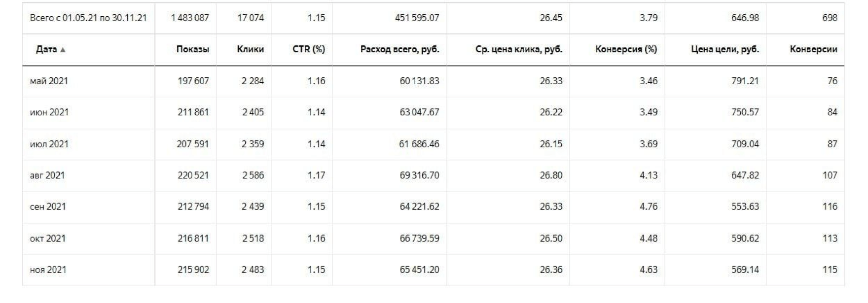This screenshot has width=868, height=303.
Task: Sort by the Клики column header
Action: 250,49
